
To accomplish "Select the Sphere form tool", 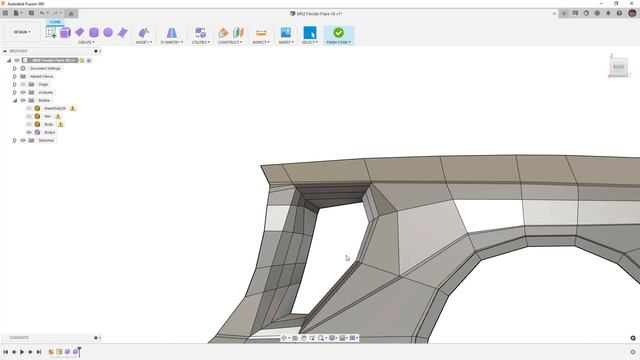I will (x=108, y=32).
